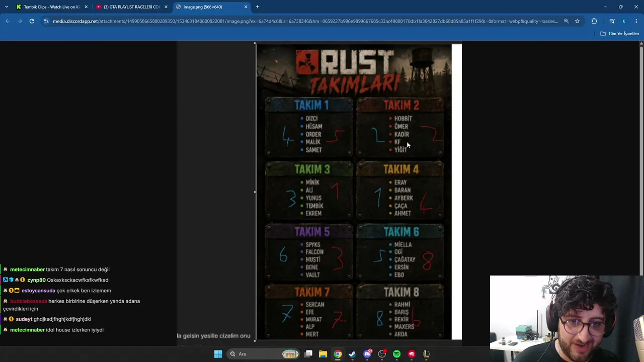This screenshot has width=644, height=362.
Task: Click the TAKIM 3 heading
Action: click(312, 169)
